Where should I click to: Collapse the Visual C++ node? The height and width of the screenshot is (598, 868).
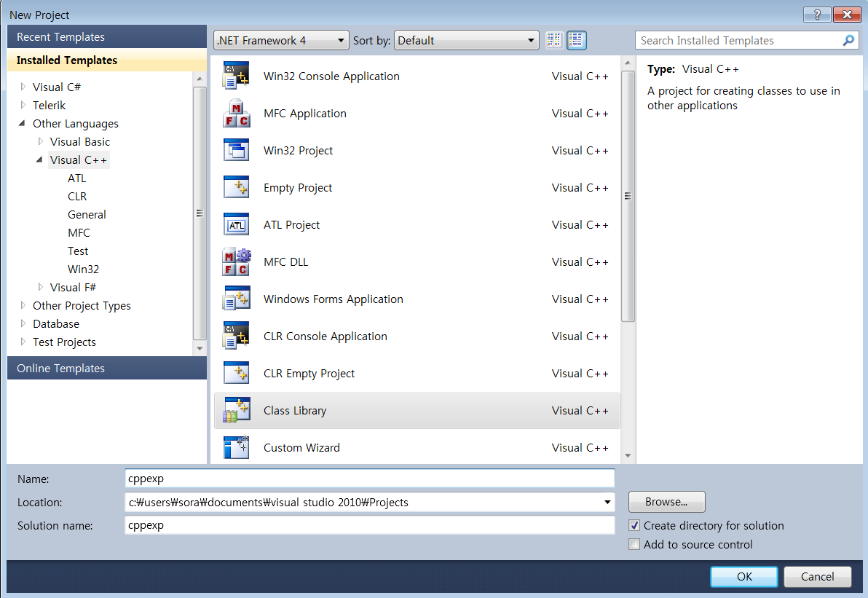(x=39, y=160)
